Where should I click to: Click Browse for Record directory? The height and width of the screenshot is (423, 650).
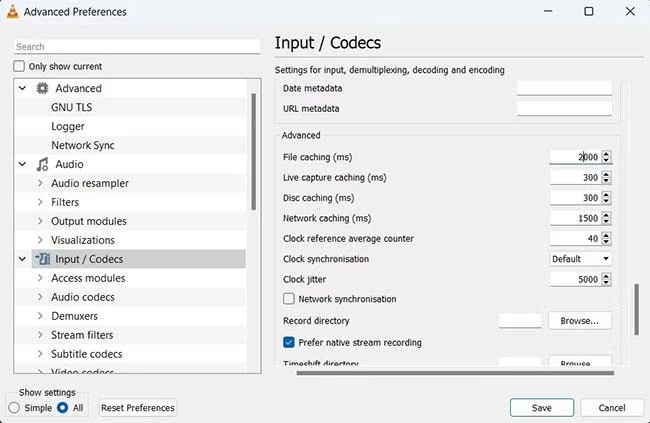(580, 321)
